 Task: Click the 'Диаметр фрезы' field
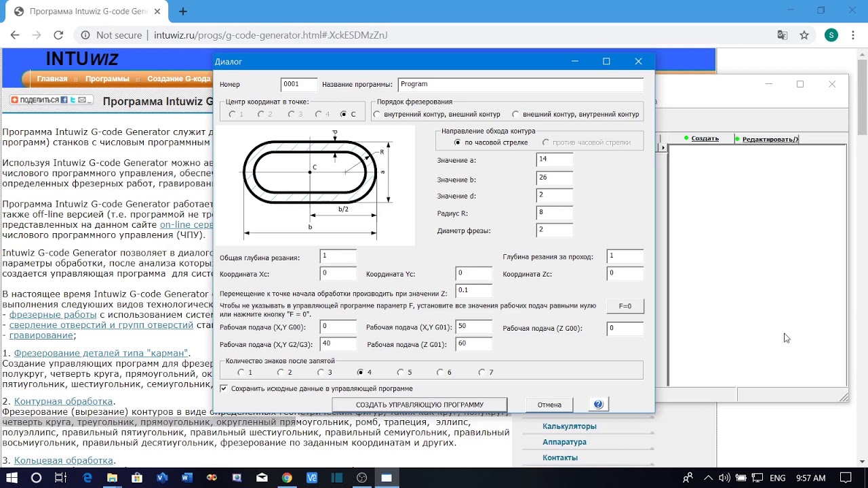click(x=554, y=230)
